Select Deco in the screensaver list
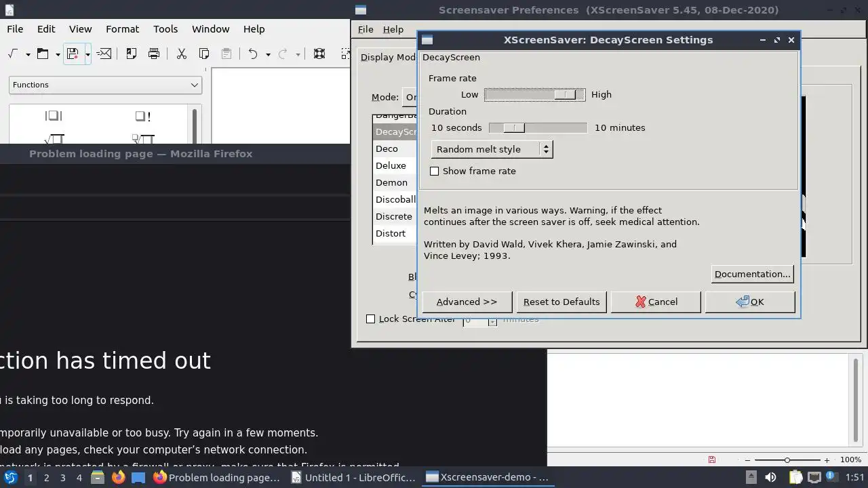Image resolution: width=868 pixels, height=488 pixels. [x=394, y=148]
